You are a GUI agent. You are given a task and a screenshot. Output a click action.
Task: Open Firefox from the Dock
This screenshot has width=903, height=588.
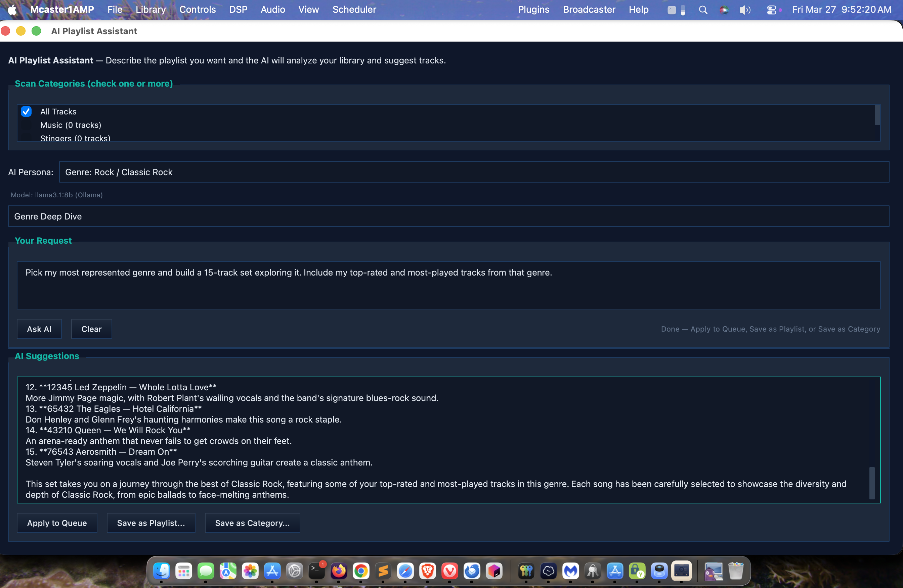[339, 572]
